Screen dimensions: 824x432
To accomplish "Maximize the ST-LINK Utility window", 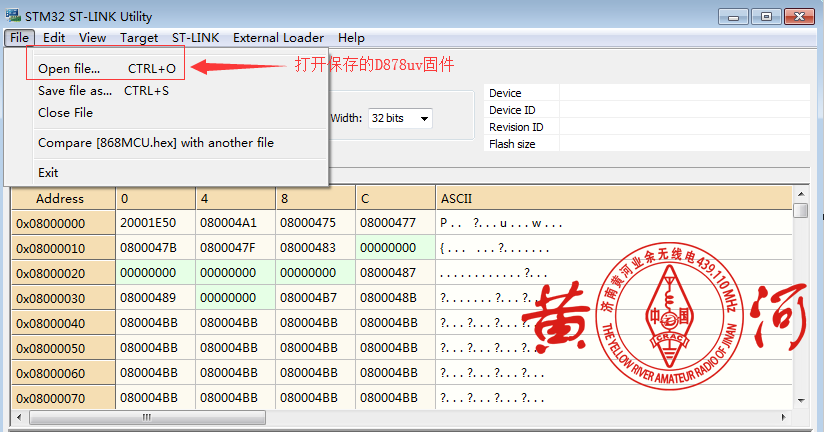I will (x=766, y=17).
